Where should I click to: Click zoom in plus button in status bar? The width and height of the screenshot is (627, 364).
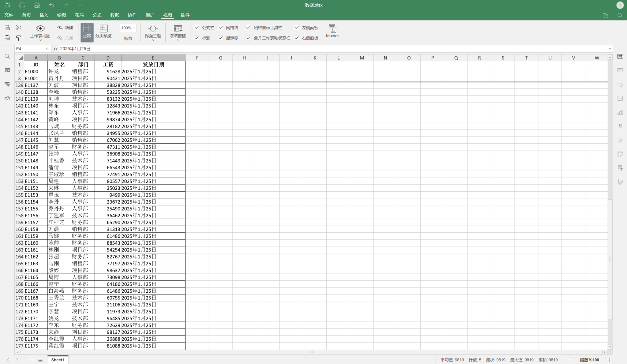(x=609, y=360)
